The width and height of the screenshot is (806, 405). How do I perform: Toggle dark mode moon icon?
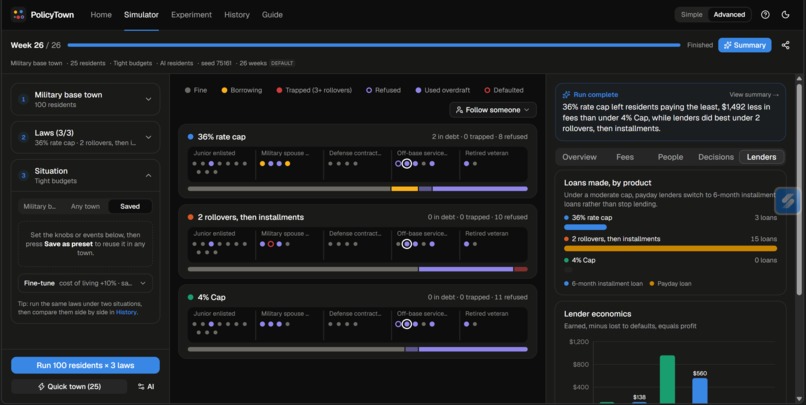pyautogui.click(x=785, y=14)
